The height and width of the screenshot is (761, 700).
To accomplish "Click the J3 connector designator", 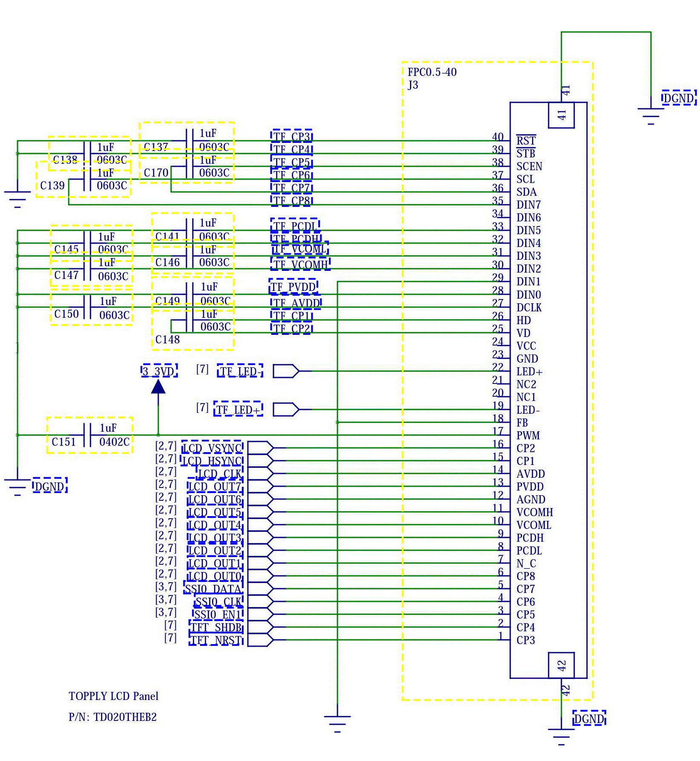I will [x=413, y=85].
